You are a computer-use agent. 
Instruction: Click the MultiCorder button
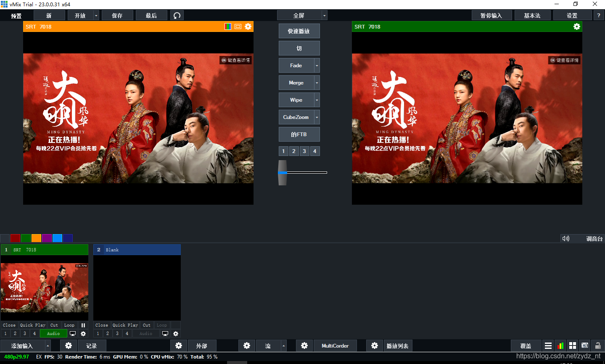click(335, 346)
